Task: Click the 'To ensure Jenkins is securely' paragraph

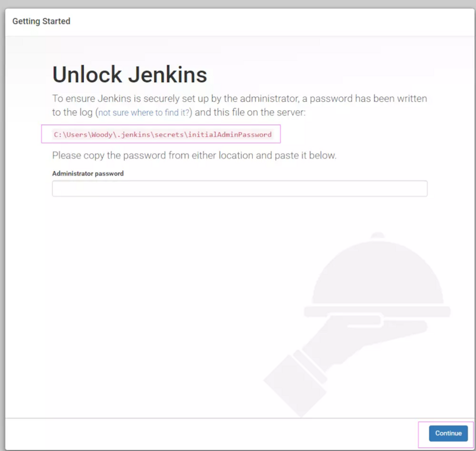Action: (x=240, y=105)
